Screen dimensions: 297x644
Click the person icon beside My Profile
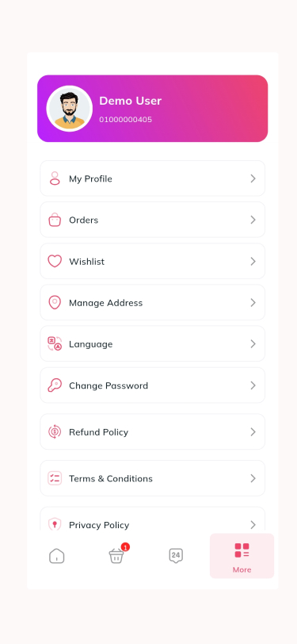(x=55, y=178)
